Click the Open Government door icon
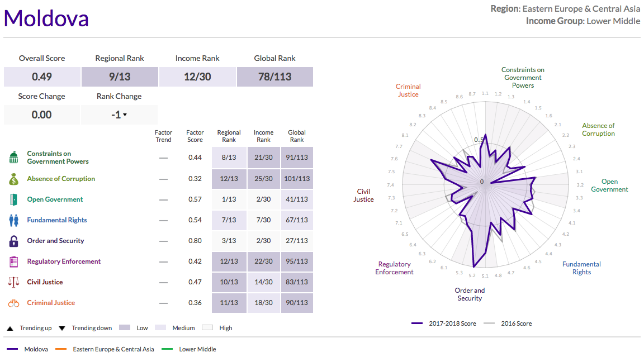 point(13,199)
